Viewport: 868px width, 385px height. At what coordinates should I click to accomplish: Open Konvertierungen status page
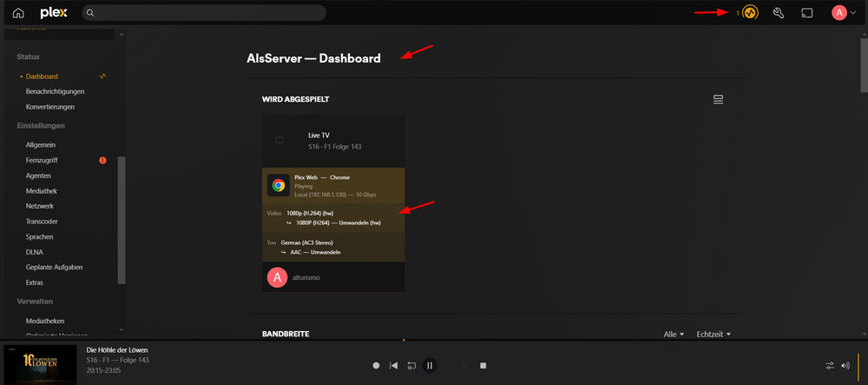tap(49, 106)
